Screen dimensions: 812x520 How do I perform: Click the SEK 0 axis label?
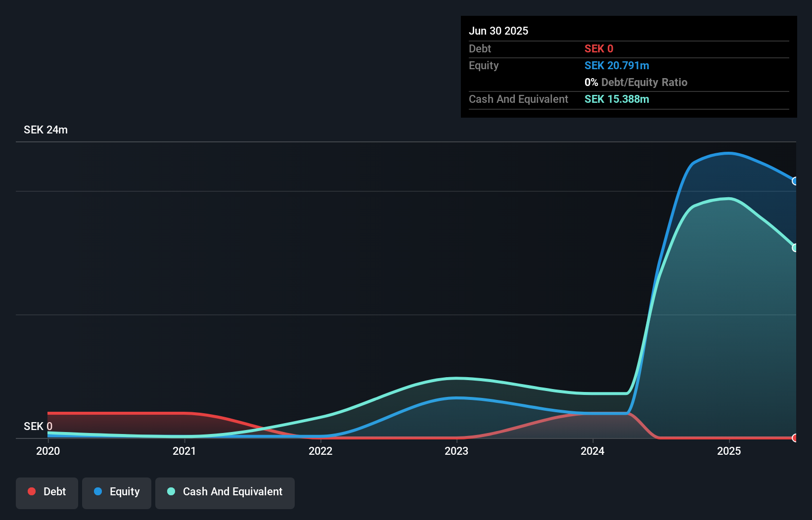38,427
